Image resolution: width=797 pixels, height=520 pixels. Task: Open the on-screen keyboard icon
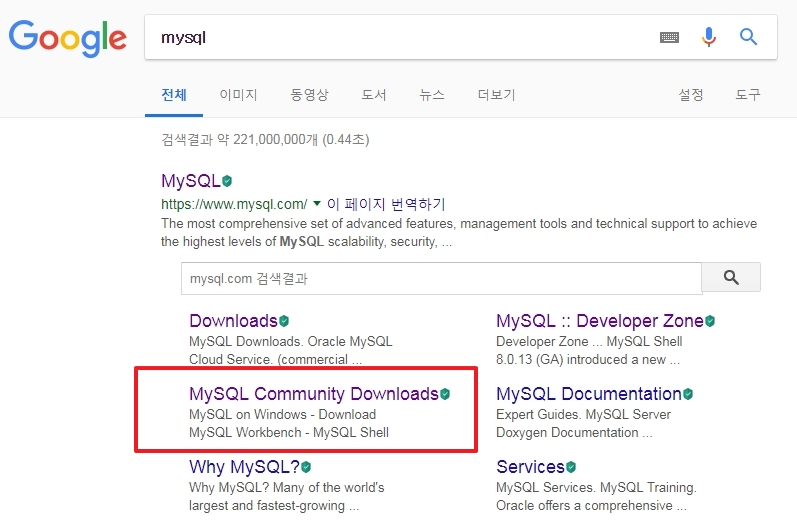pyautogui.click(x=669, y=37)
